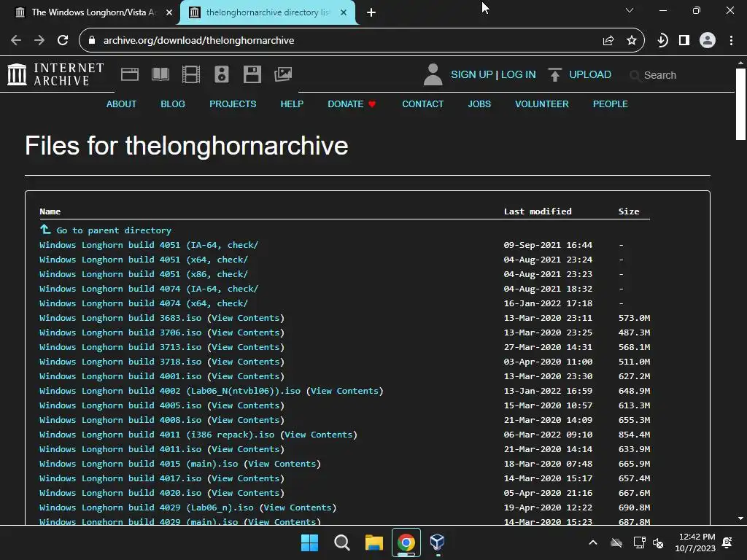Screen dimensions: 747x560
Task: Open folder build 4074 (x64, check/
Action: tap(144, 303)
